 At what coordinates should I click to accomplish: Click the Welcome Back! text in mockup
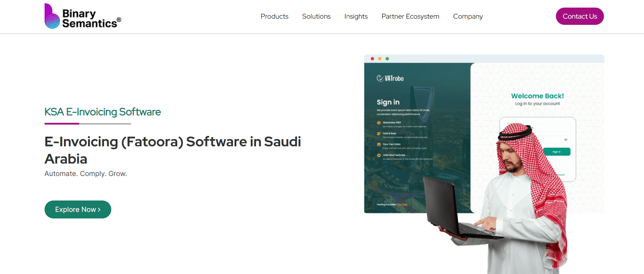[x=537, y=96]
